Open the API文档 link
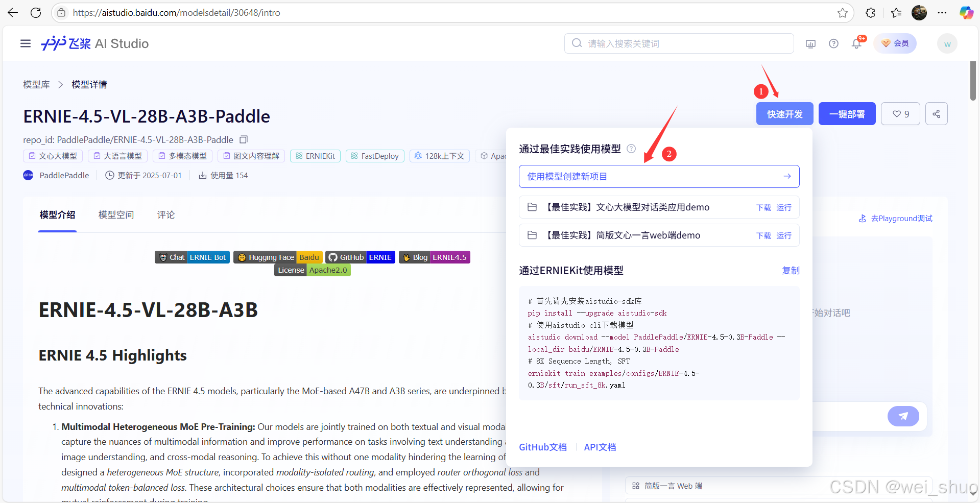 pos(600,447)
